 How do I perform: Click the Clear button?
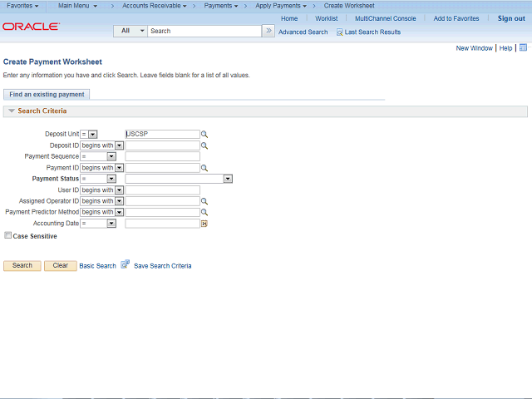pyautogui.click(x=61, y=266)
